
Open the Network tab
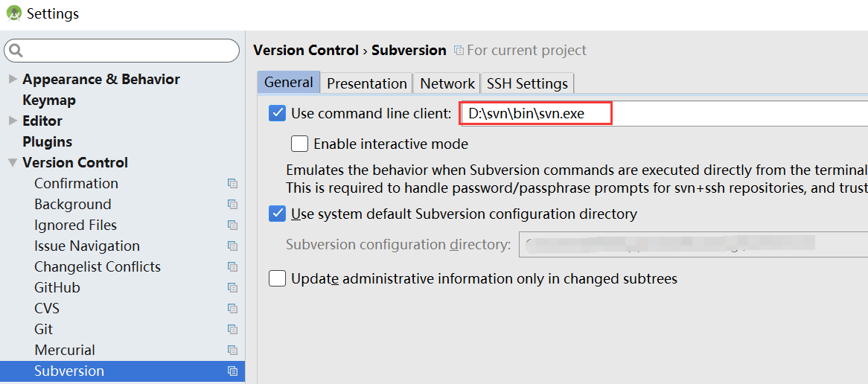pyautogui.click(x=447, y=83)
